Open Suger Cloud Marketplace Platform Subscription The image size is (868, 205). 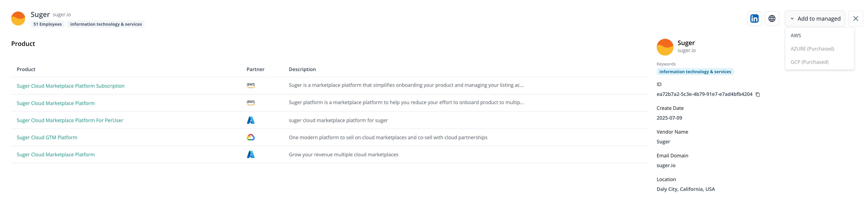[x=71, y=86]
